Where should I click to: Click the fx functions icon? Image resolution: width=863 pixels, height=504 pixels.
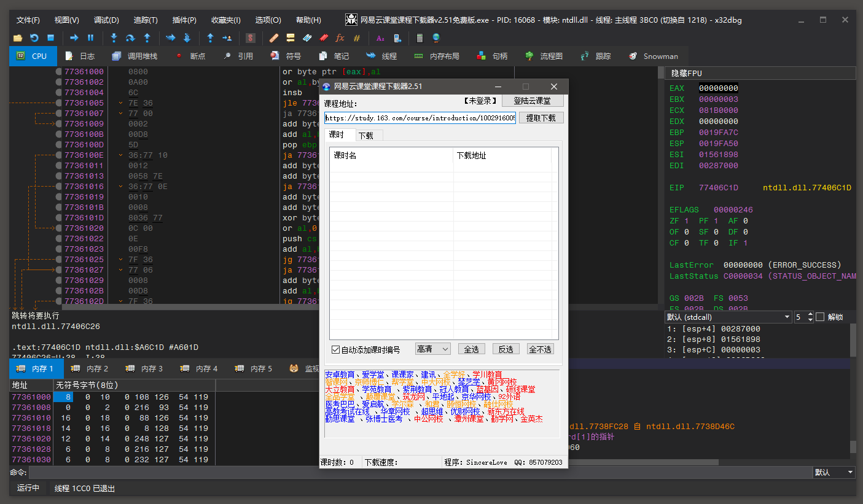pyautogui.click(x=340, y=38)
